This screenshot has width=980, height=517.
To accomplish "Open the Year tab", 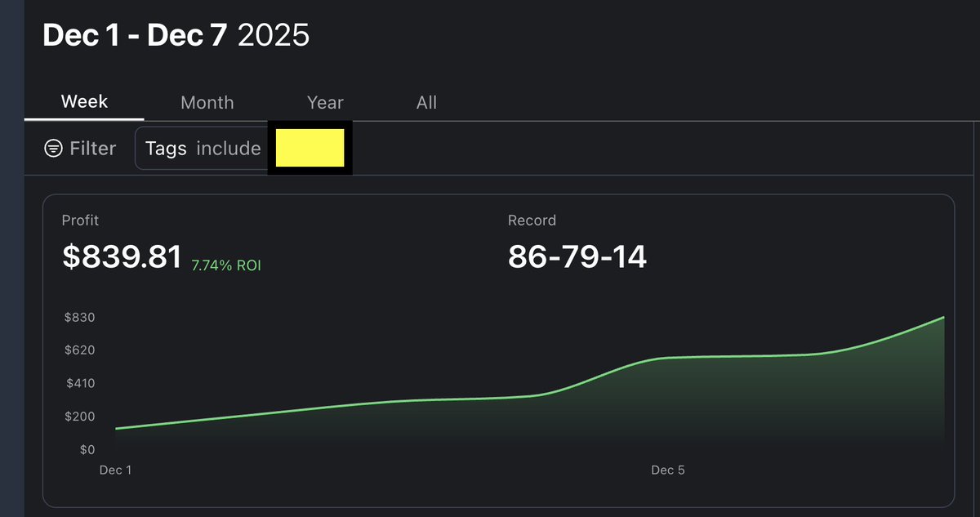I will (325, 103).
